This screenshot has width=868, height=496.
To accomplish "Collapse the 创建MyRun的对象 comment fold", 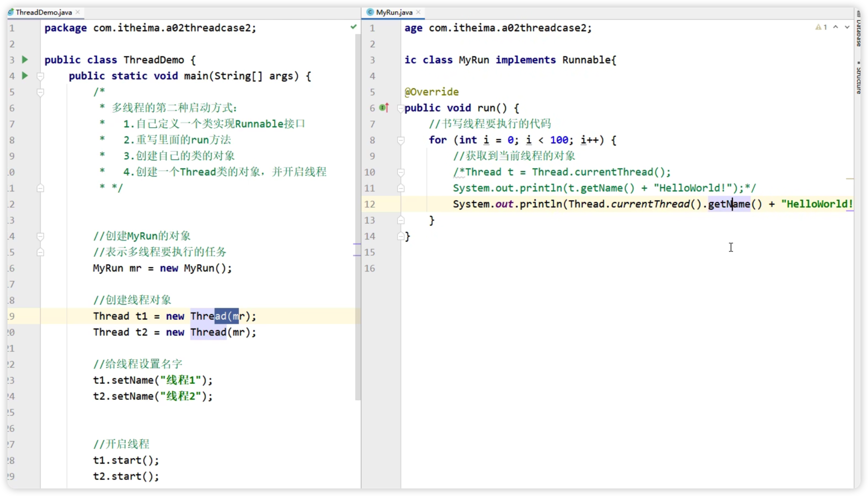I will point(40,236).
